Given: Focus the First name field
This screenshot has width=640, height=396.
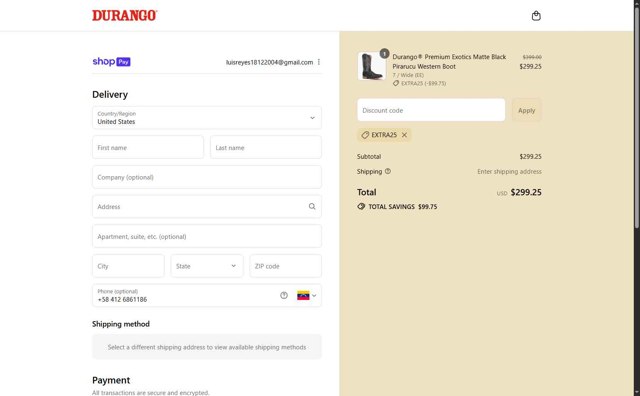Looking at the screenshot, I should [x=148, y=147].
